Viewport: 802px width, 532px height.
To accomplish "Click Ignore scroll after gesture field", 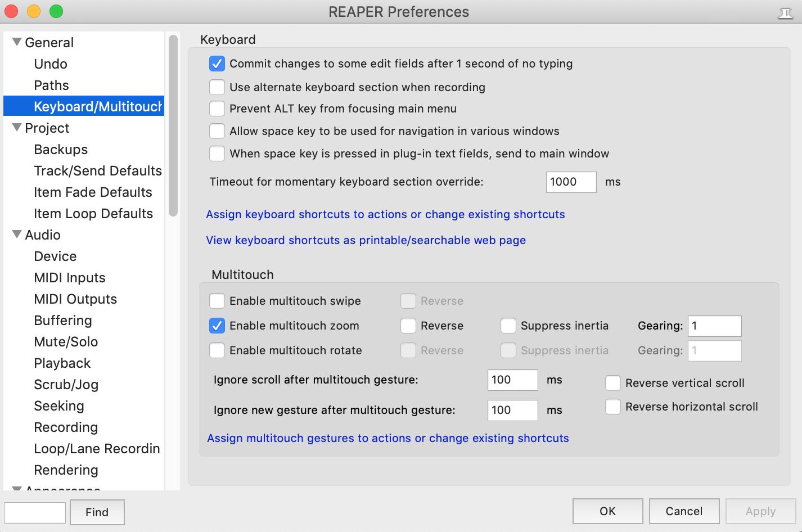I will coord(513,380).
